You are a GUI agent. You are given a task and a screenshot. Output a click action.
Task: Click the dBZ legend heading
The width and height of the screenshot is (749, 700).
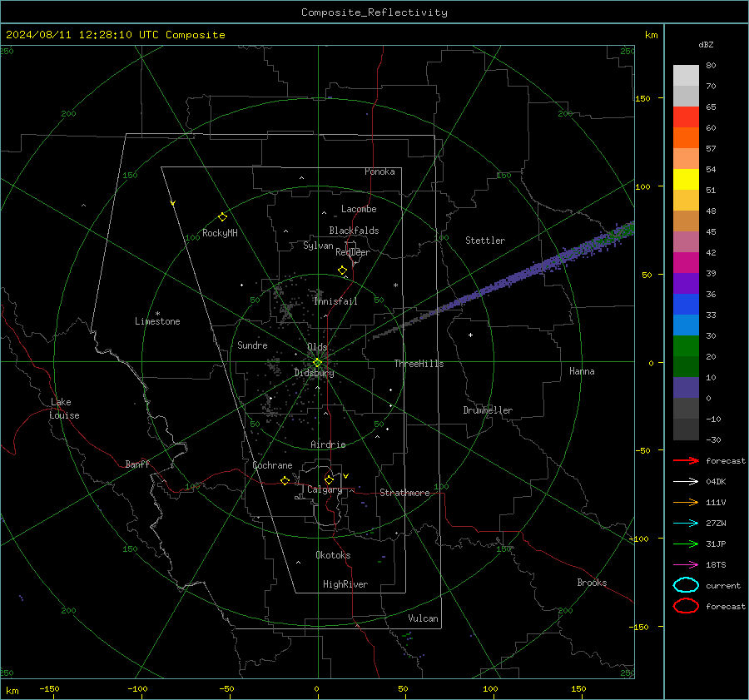coord(706,44)
